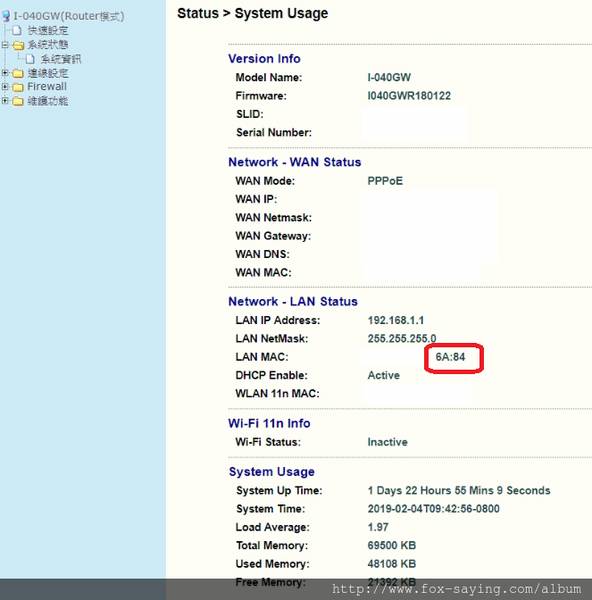The width and height of the screenshot is (592, 600).
Task: Click the fox-saying.com album watermark URL
Action: click(x=457, y=589)
